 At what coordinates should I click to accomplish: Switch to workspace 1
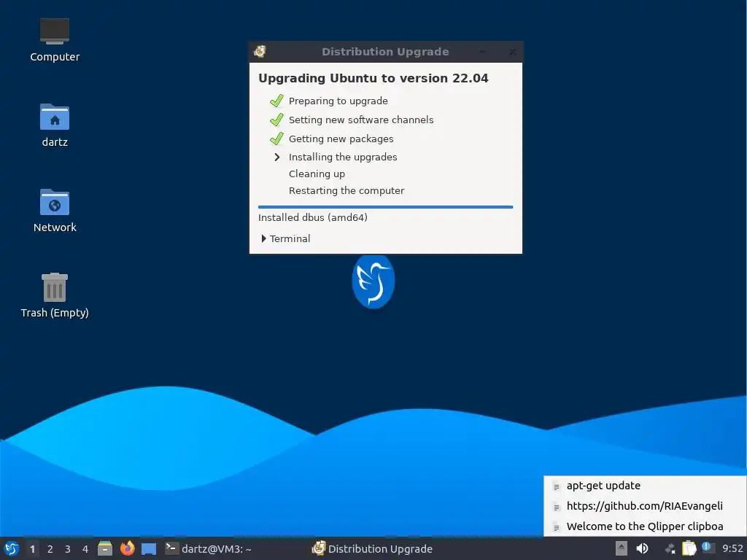[32, 549]
